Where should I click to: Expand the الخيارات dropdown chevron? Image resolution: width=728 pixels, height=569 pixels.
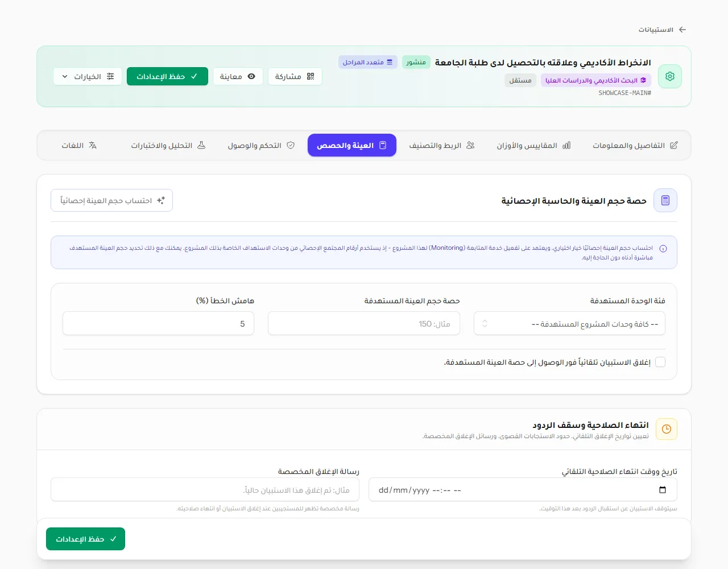[x=65, y=76]
